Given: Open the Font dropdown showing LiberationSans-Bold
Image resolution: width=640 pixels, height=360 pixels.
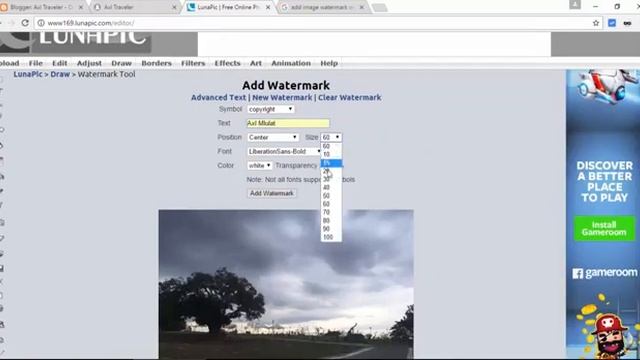Looking at the screenshot, I should (284, 151).
